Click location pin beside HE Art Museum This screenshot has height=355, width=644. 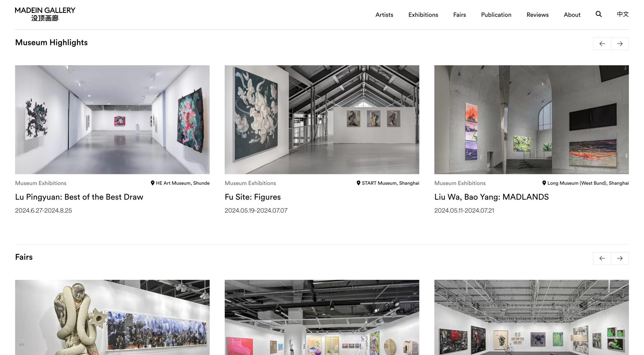click(152, 183)
